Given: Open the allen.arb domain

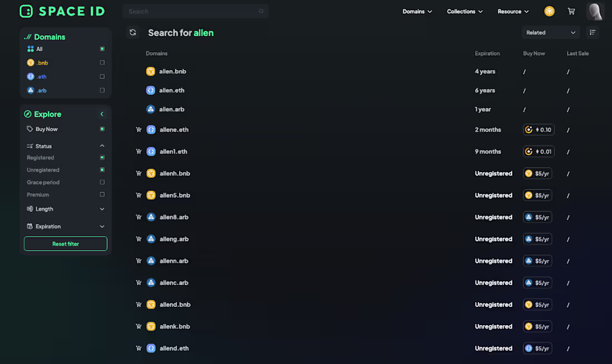Looking at the screenshot, I should (172, 109).
